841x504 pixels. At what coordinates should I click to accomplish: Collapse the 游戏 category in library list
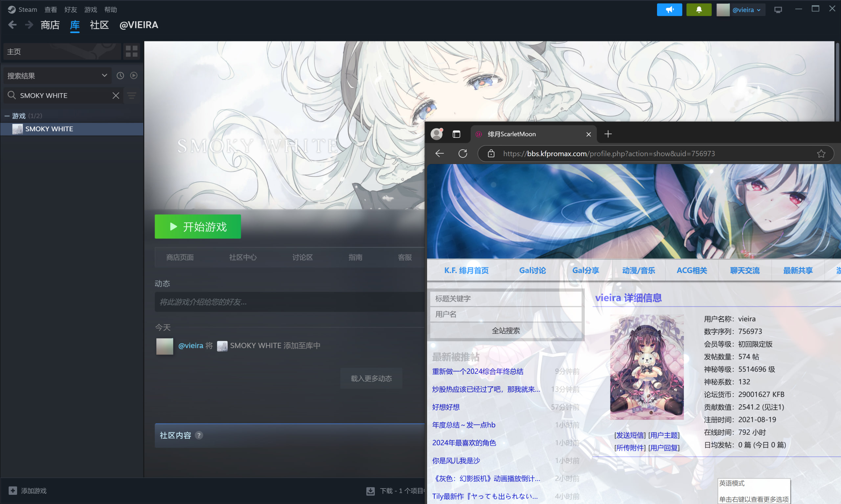7,116
